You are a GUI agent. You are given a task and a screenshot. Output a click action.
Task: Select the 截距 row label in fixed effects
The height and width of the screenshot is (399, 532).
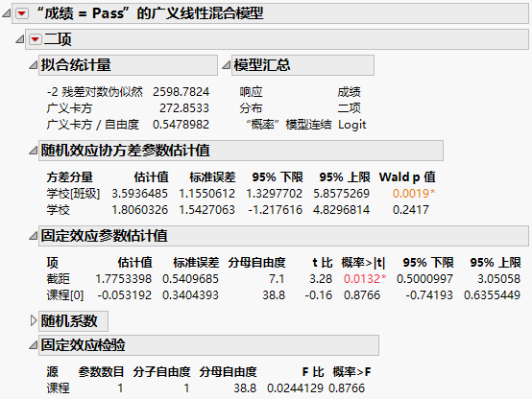point(59,279)
